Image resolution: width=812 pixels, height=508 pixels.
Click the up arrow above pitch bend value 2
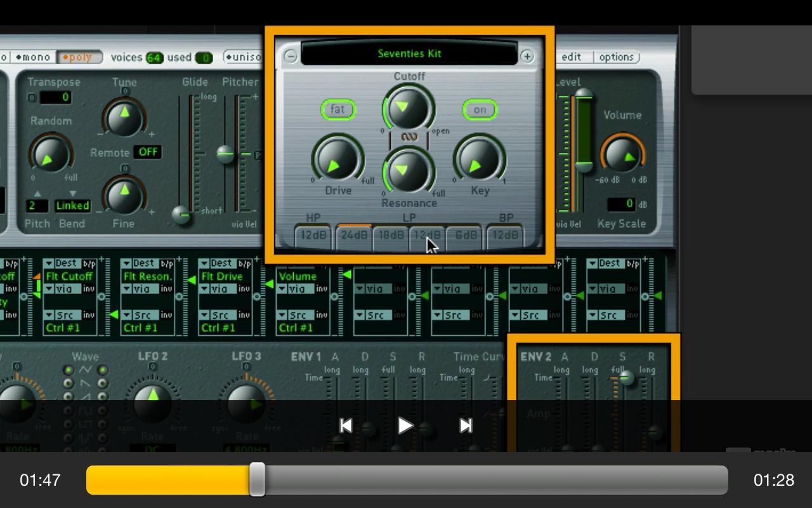pyautogui.click(x=37, y=194)
